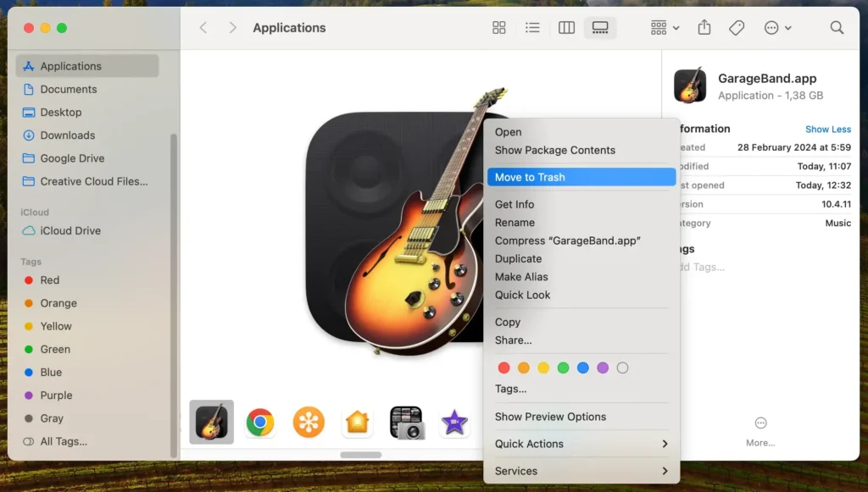Go forward with the right chevron arrow
This screenshot has width=868, height=492.
click(x=232, y=28)
